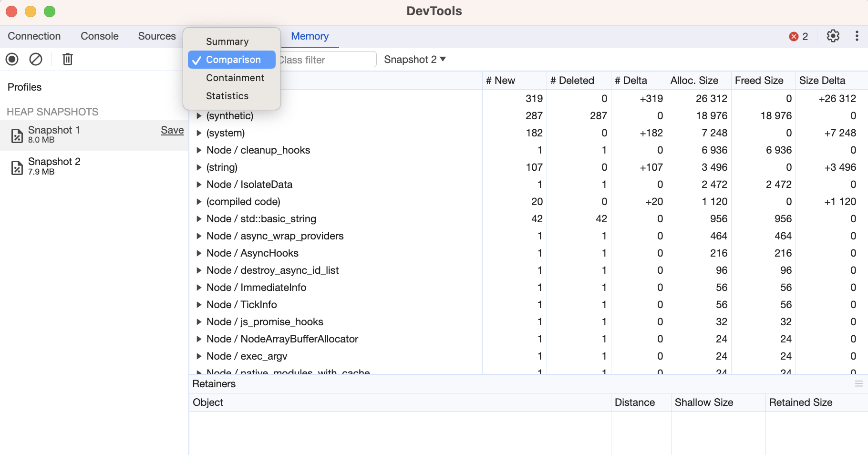Choose Containment from the view menu
This screenshot has width=868, height=455.
(235, 78)
